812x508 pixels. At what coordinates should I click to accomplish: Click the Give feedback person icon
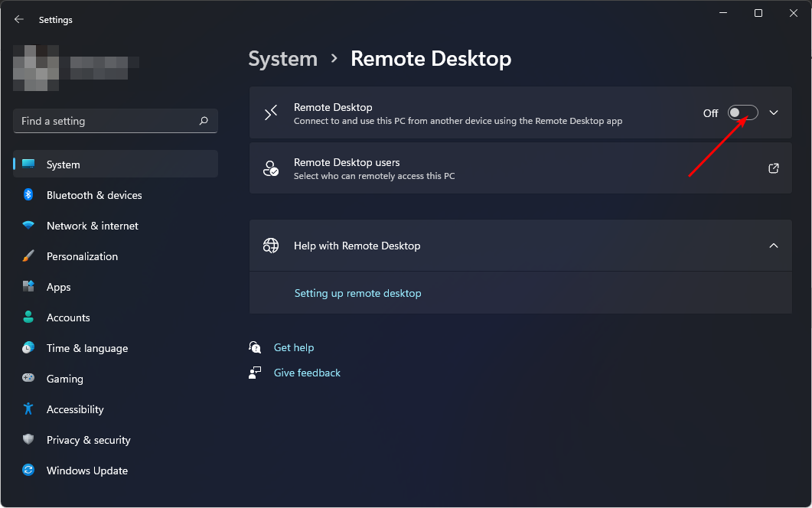point(255,373)
